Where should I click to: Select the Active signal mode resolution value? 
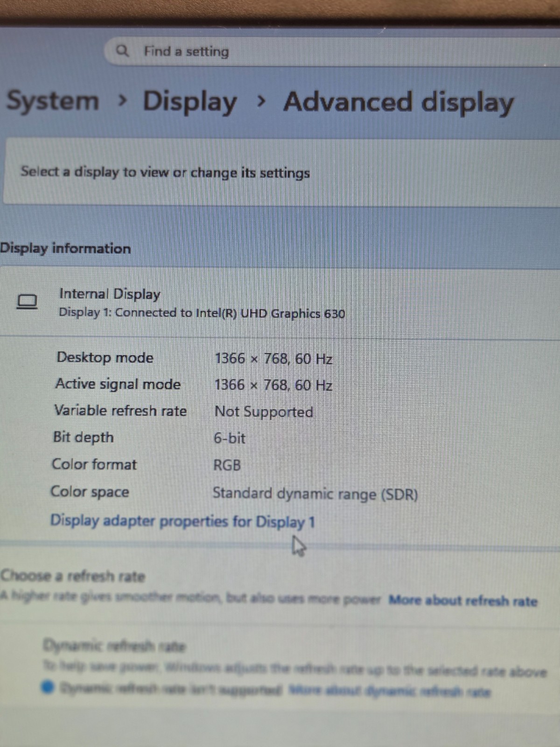coord(273,385)
